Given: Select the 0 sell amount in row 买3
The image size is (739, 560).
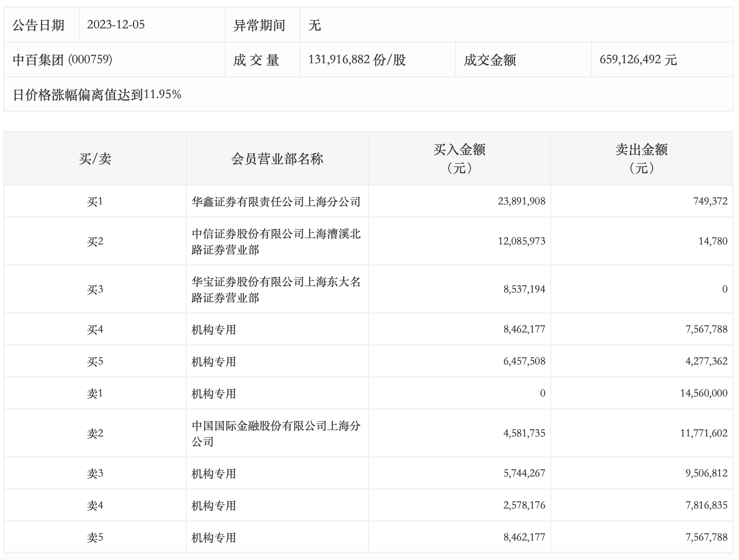Looking at the screenshot, I should coord(725,289).
